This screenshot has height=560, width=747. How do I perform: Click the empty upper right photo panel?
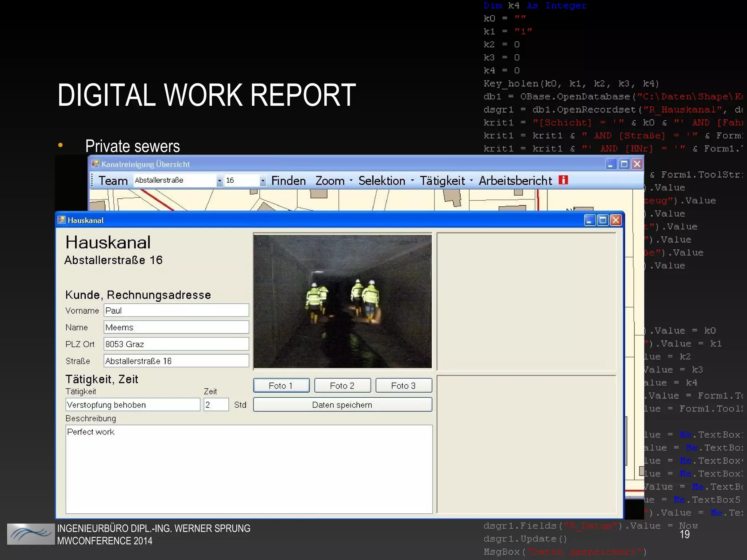click(x=526, y=302)
